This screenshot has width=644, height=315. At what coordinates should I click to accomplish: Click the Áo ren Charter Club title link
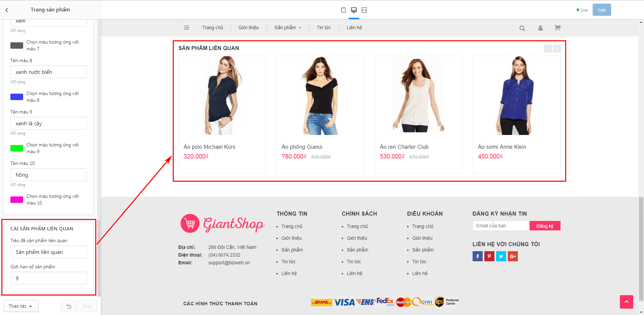404,147
